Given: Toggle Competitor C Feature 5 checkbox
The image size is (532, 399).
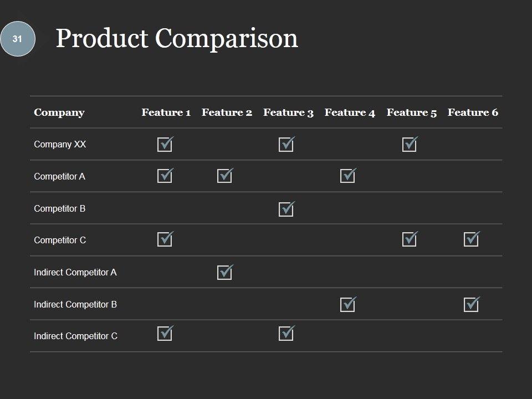Looking at the screenshot, I should [410, 239].
